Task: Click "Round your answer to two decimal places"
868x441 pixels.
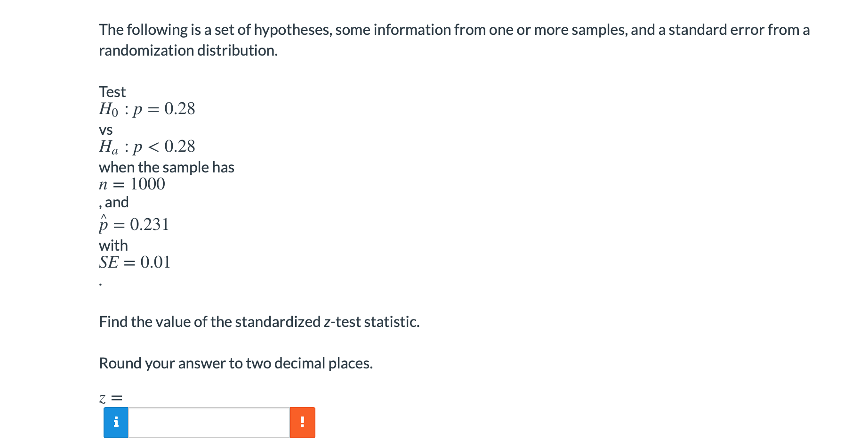Action: pos(235,363)
